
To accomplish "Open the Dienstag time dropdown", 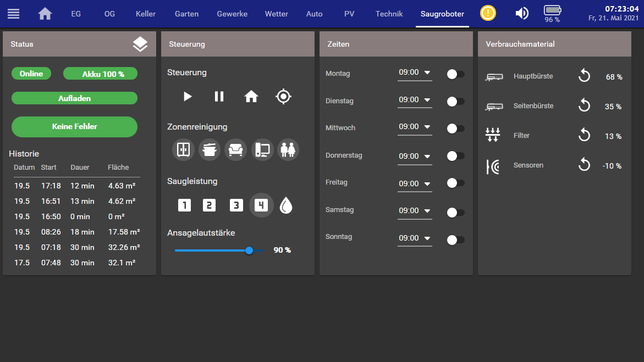I will [x=415, y=100].
